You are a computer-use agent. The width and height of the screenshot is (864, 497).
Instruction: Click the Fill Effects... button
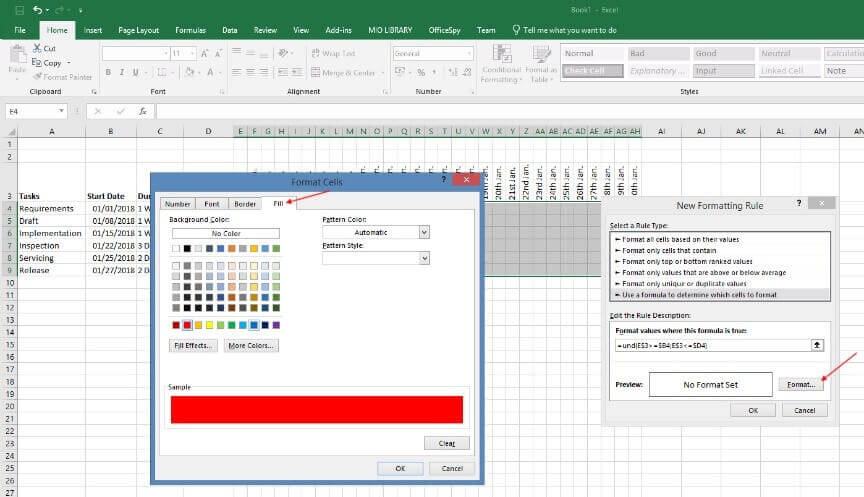point(193,346)
